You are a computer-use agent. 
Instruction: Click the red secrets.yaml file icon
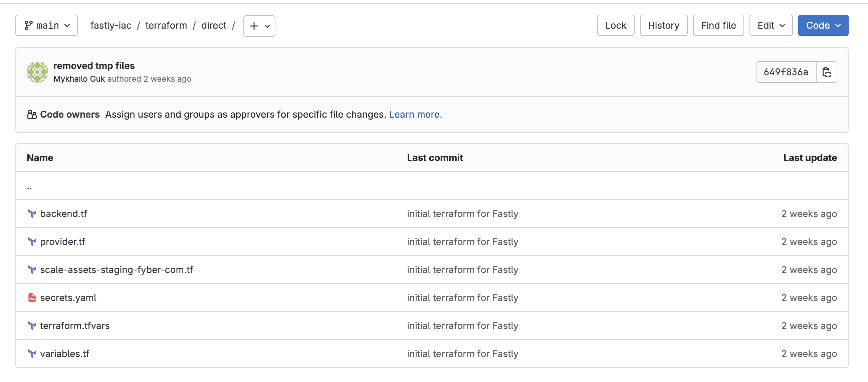32,298
